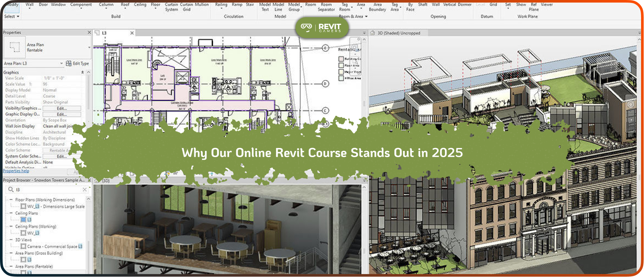The height and width of the screenshot is (277, 644).
Task: Activate the Curtain Grid tool
Action: coord(186,7)
